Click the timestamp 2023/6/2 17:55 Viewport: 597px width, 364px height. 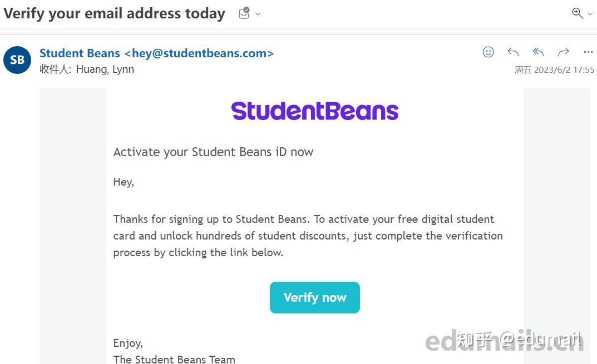[x=564, y=69]
